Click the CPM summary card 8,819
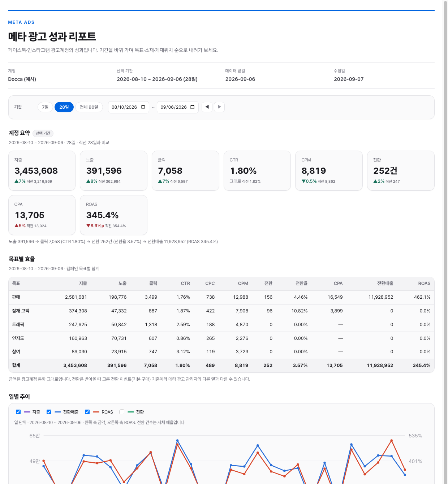The image size is (448, 484). pyautogui.click(x=329, y=170)
